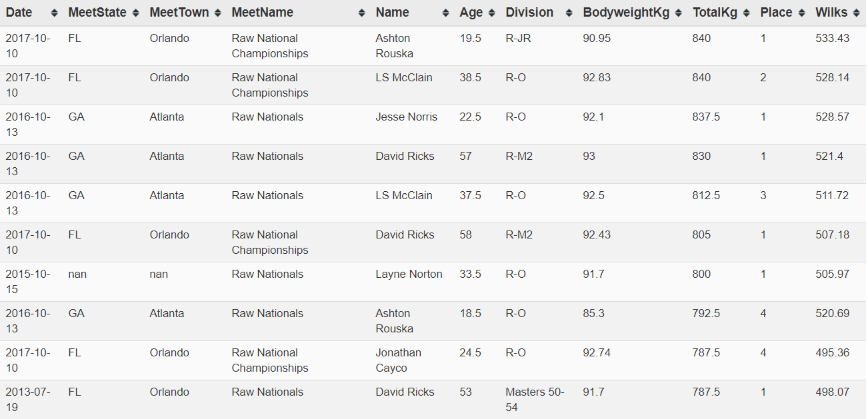Click the Age column sort arrows
This screenshot has width=868, height=419.
492,13
